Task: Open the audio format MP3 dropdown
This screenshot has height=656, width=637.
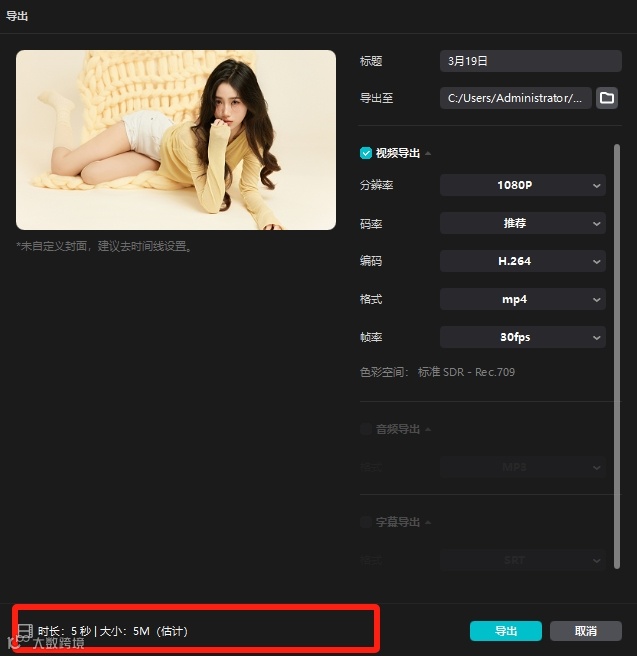Action: pyautogui.click(x=522, y=467)
